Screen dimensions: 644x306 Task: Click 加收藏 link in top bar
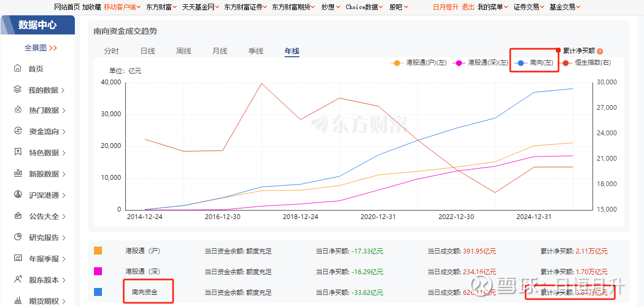[91, 7]
